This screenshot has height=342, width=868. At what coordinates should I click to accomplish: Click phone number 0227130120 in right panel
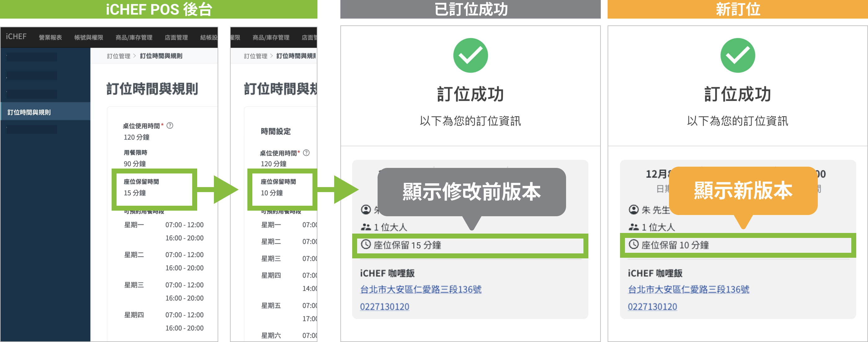click(652, 307)
